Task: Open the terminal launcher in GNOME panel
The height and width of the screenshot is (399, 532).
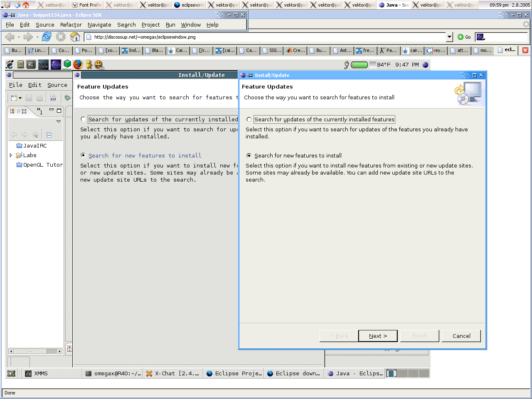Action: (31, 64)
